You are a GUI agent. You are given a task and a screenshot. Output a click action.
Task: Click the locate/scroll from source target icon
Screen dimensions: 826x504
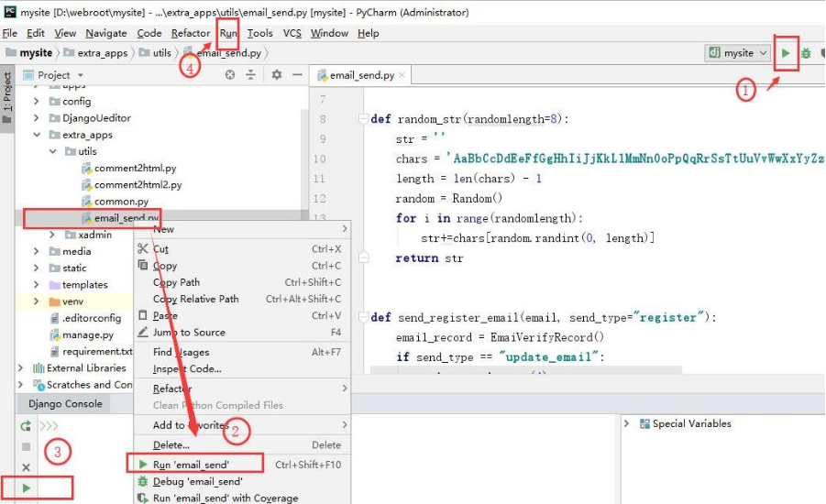[230, 75]
